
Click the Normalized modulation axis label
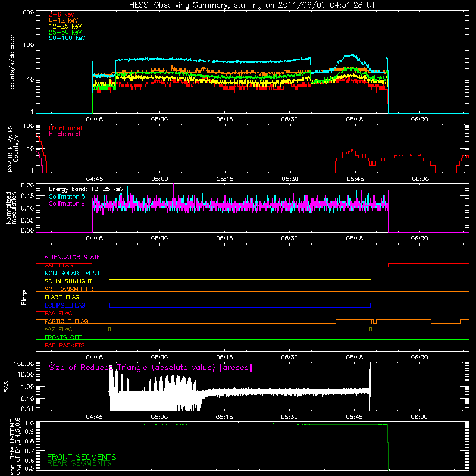pos(11,208)
